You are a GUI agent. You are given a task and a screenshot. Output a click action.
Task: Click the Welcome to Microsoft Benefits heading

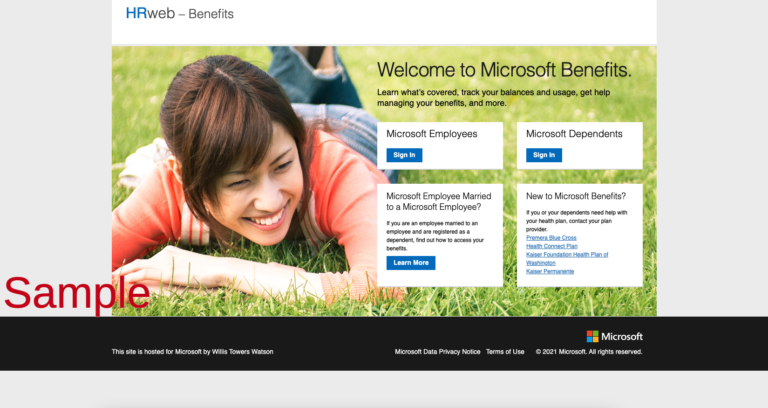click(x=504, y=70)
